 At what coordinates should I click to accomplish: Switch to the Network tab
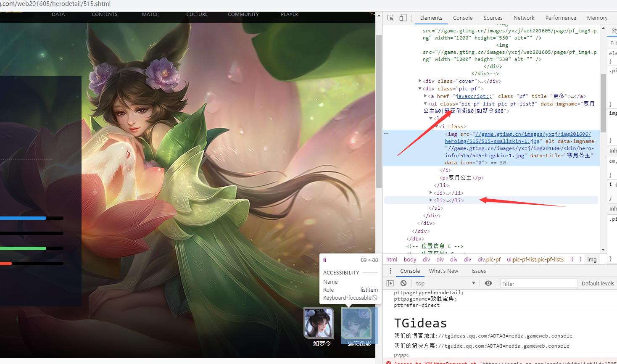(524, 18)
